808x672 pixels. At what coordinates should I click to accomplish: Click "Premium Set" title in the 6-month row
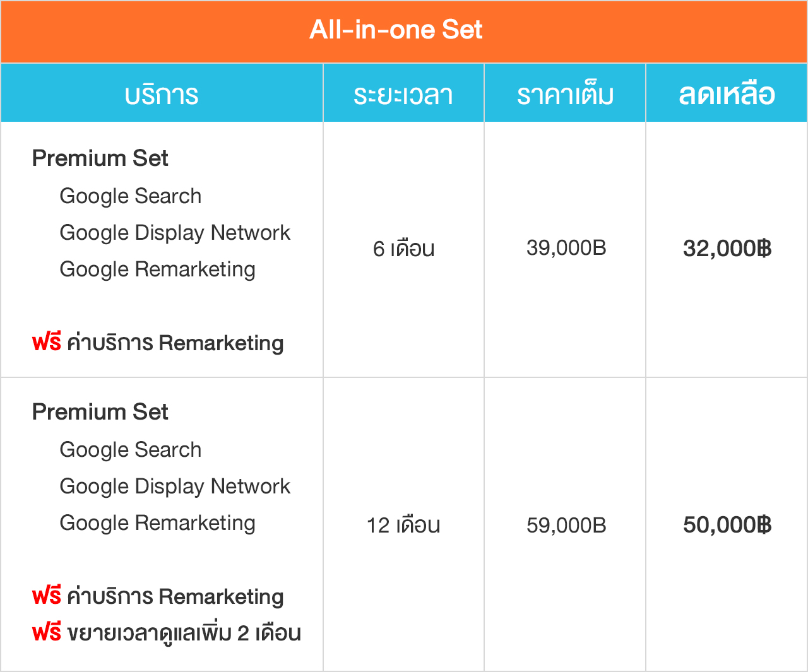coord(100,158)
